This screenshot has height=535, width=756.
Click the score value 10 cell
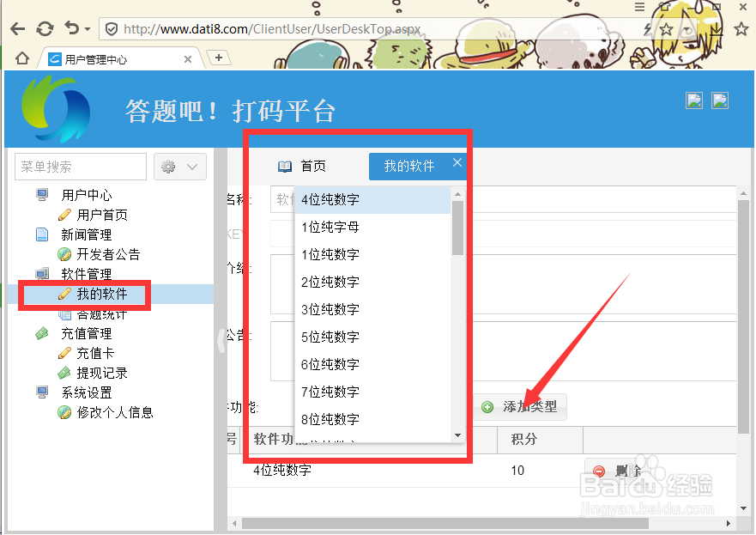[517, 471]
